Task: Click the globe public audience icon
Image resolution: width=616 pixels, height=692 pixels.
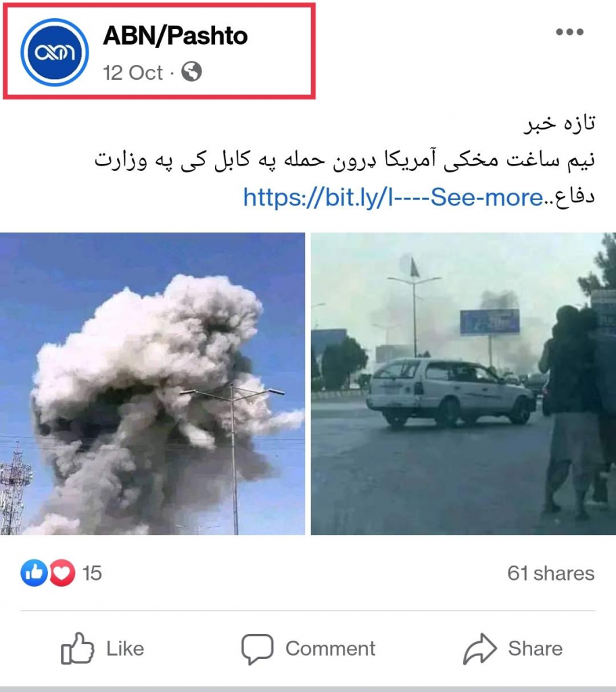Action: [191, 72]
